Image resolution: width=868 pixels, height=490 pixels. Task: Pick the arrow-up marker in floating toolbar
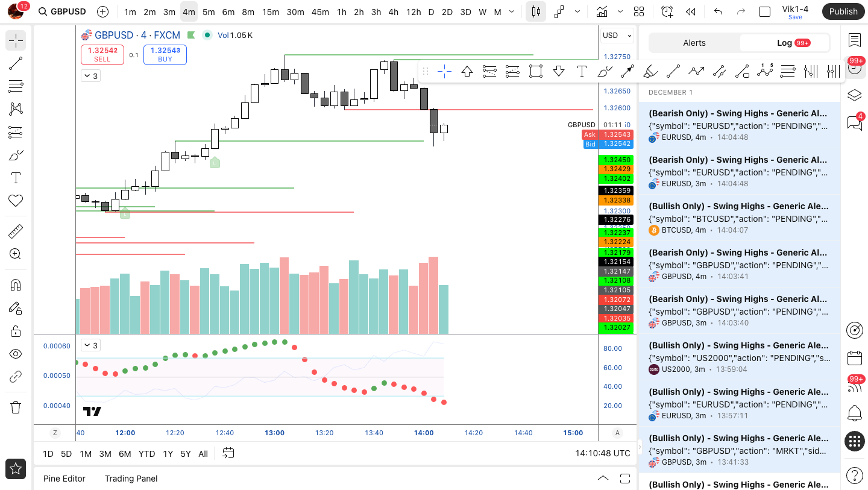pyautogui.click(x=467, y=72)
